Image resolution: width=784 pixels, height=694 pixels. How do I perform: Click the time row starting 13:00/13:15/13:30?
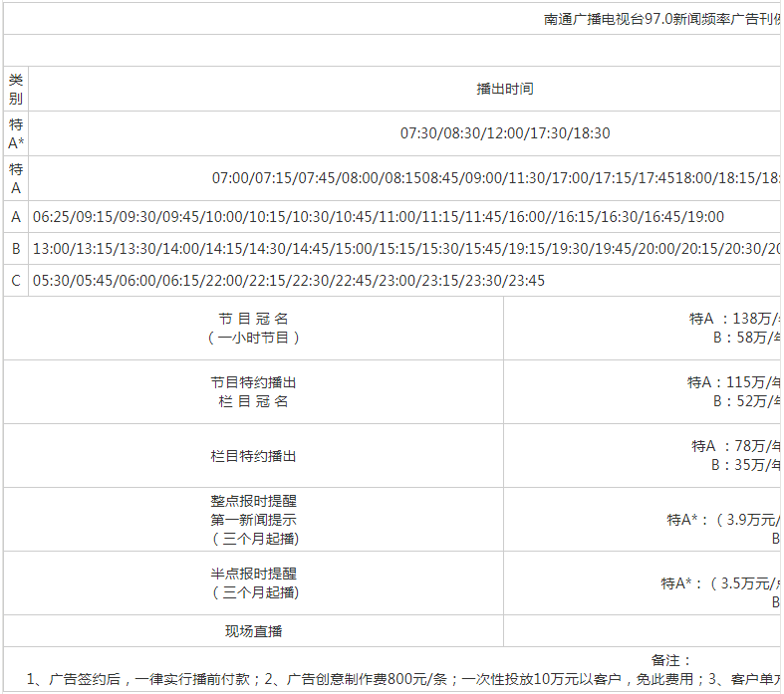pos(406,248)
